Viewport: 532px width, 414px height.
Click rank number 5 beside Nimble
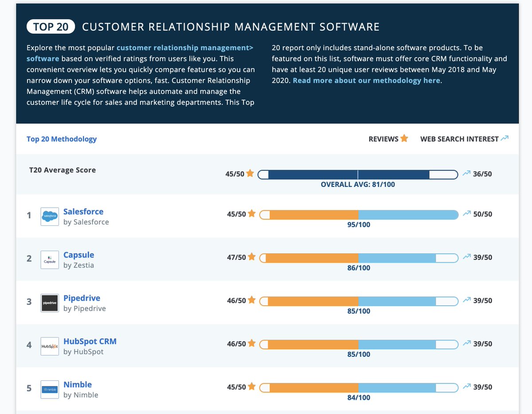tap(29, 388)
